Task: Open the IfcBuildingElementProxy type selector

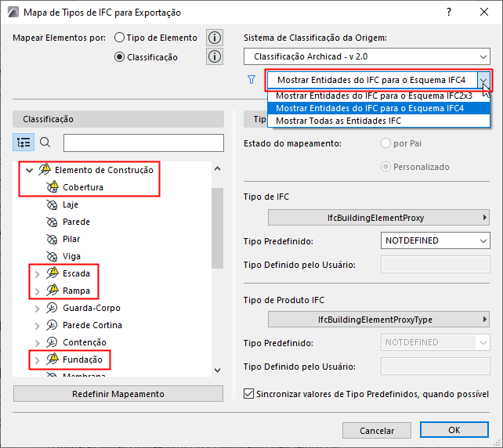Action: pyautogui.click(x=378, y=218)
